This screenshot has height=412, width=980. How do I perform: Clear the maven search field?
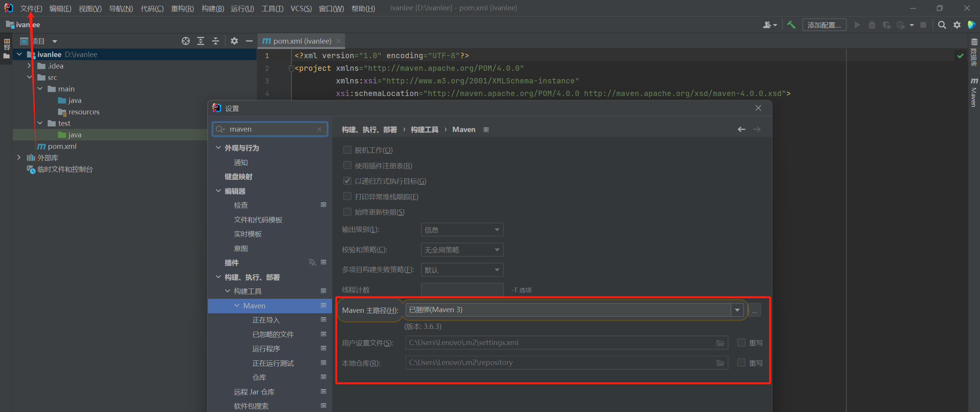click(319, 129)
